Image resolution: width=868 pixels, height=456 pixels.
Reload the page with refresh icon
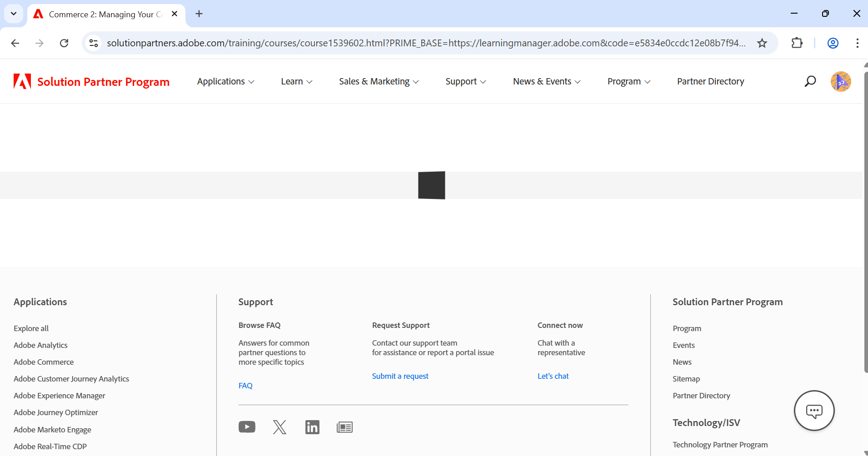[64, 43]
